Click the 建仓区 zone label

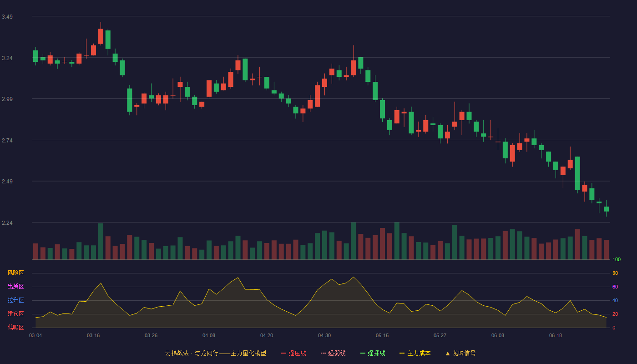(x=15, y=314)
